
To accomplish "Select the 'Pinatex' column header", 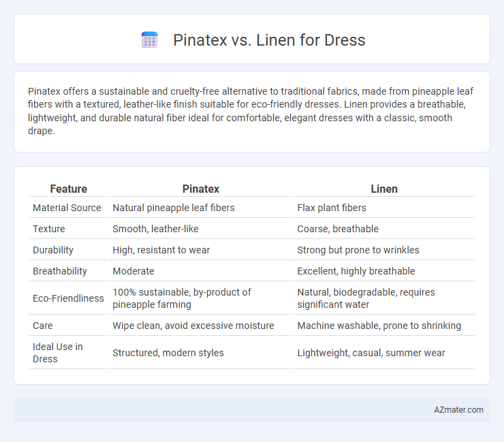I will 200,189.
